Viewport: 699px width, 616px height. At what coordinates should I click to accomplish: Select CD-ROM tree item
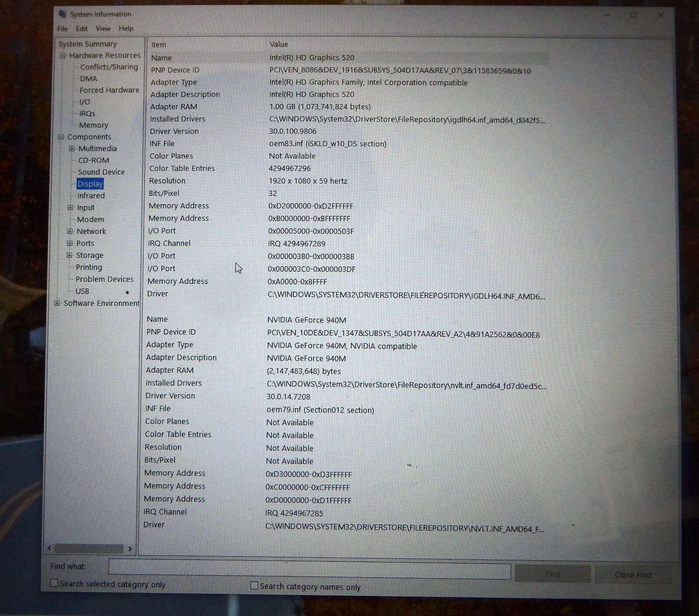94,161
